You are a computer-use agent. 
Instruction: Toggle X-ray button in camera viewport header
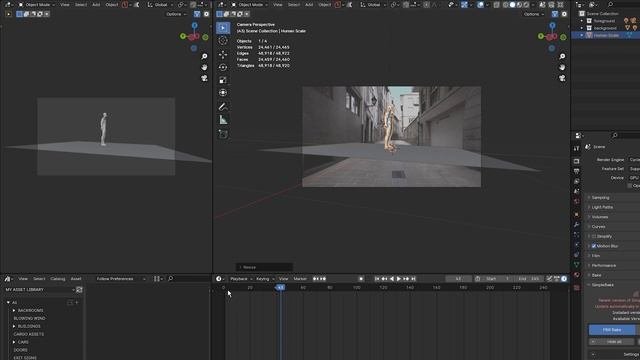tap(496, 4)
